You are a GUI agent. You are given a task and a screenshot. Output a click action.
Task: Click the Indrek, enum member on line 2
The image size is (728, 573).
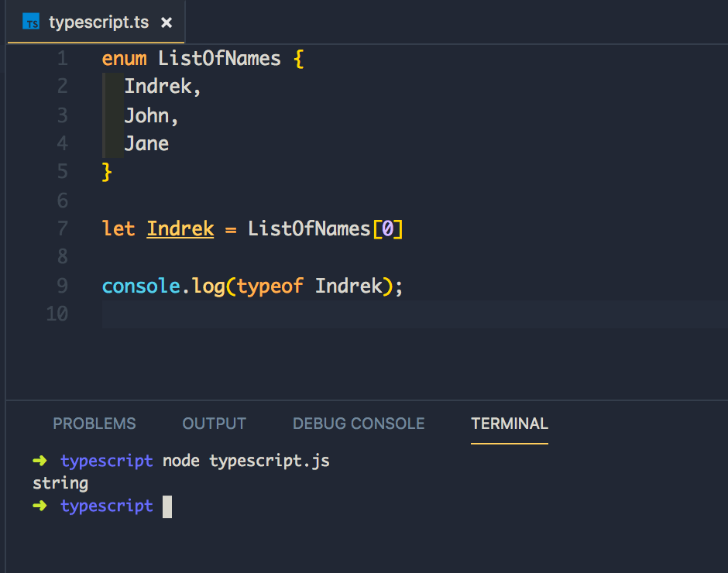pyautogui.click(x=163, y=87)
